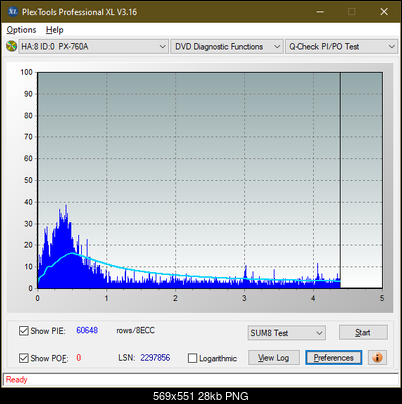Click the Preferences button

[x=334, y=358]
